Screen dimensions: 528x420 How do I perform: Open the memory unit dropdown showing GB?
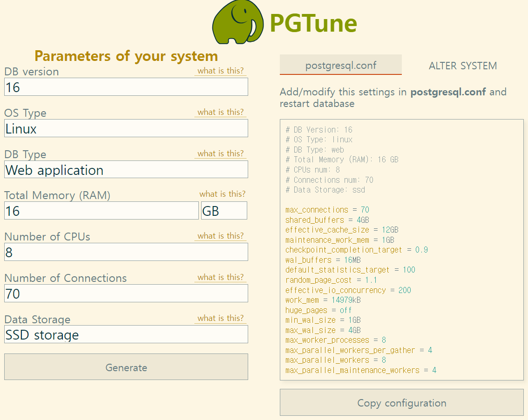point(224,211)
